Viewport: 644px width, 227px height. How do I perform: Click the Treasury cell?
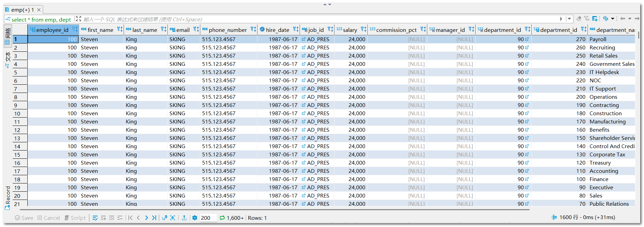tap(611, 163)
